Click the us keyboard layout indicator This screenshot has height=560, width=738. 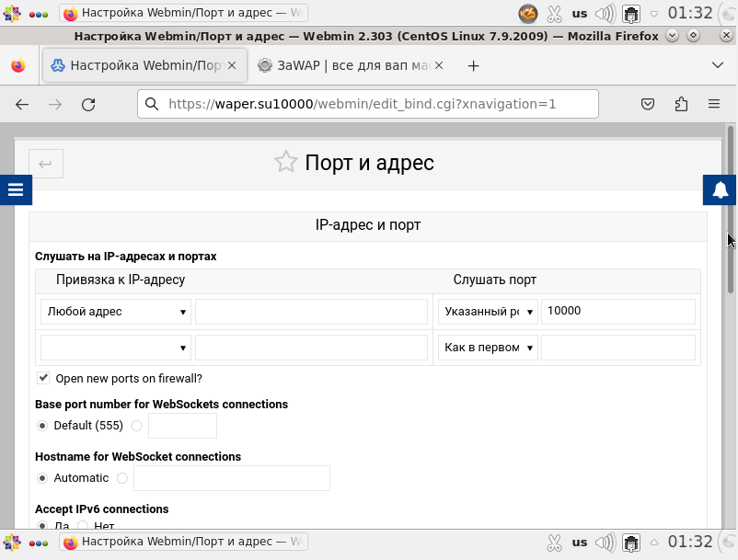(x=580, y=14)
